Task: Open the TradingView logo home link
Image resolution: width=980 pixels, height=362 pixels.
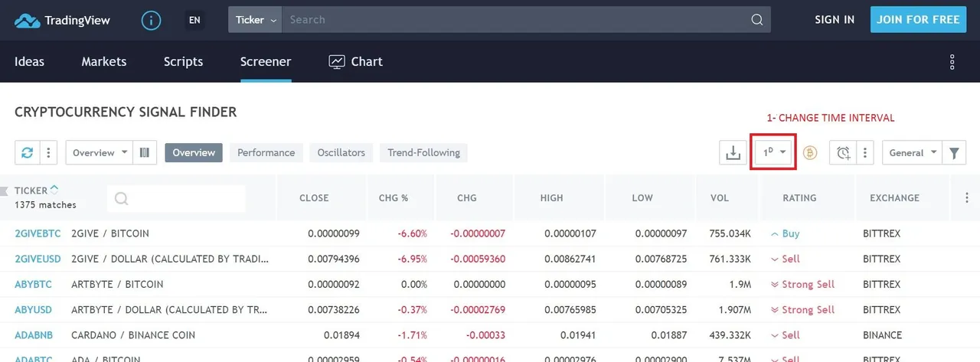Action: click(63, 20)
